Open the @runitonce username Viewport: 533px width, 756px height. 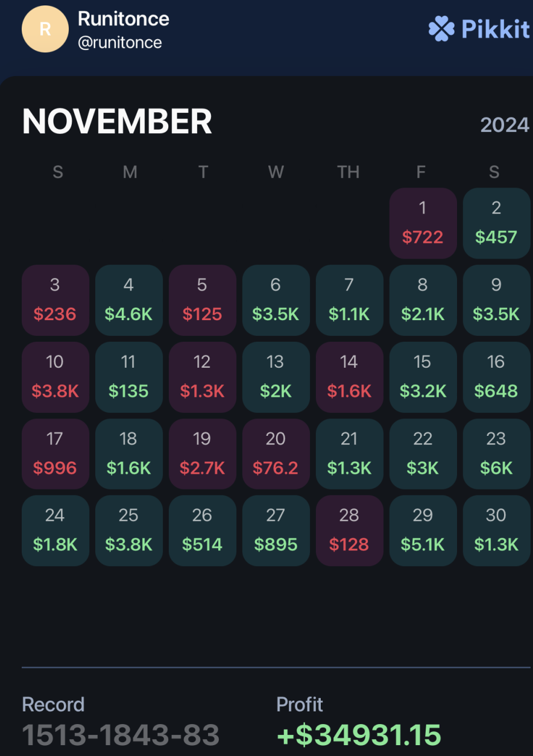122,42
